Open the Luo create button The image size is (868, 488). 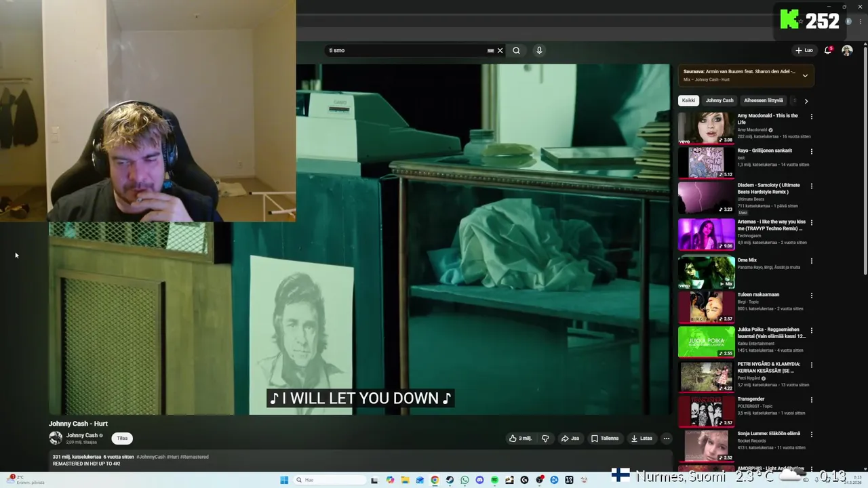[x=804, y=50]
